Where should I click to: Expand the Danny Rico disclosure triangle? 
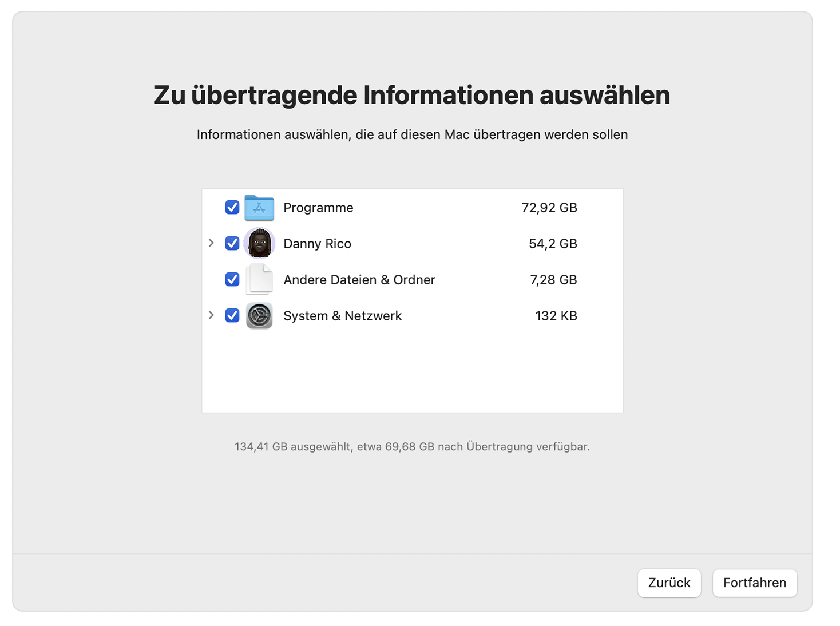click(211, 243)
